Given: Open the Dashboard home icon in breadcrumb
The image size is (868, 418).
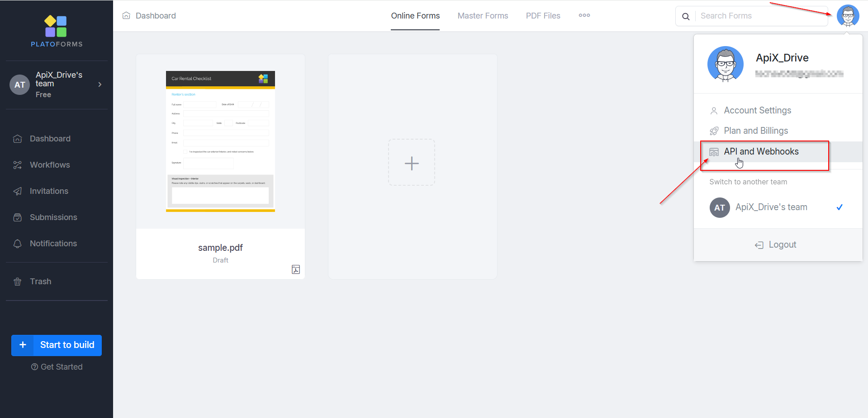Looking at the screenshot, I should pyautogui.click(x=126, y=15).
